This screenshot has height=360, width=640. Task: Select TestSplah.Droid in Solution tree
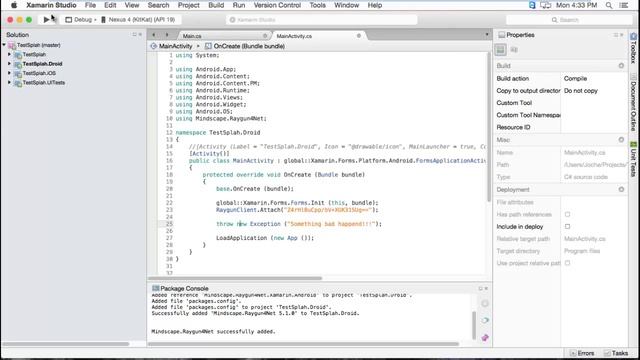pyautogui.click(x=42, y=64)
